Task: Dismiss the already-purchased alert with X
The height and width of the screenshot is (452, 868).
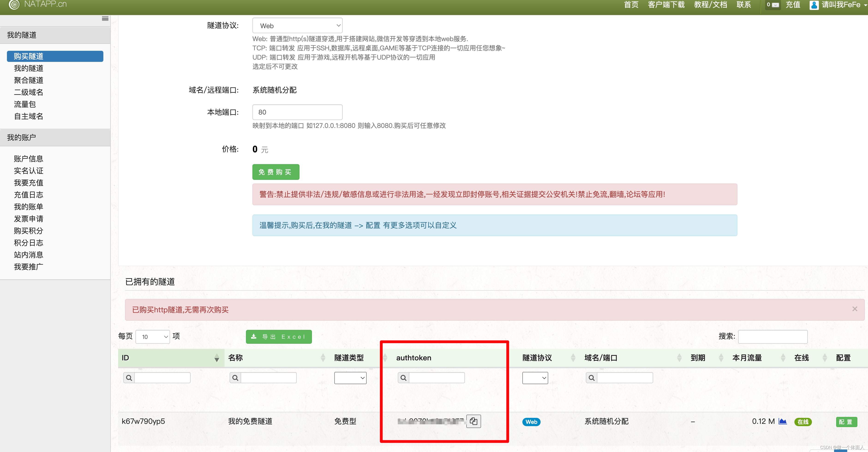Action: pos(855,309)
